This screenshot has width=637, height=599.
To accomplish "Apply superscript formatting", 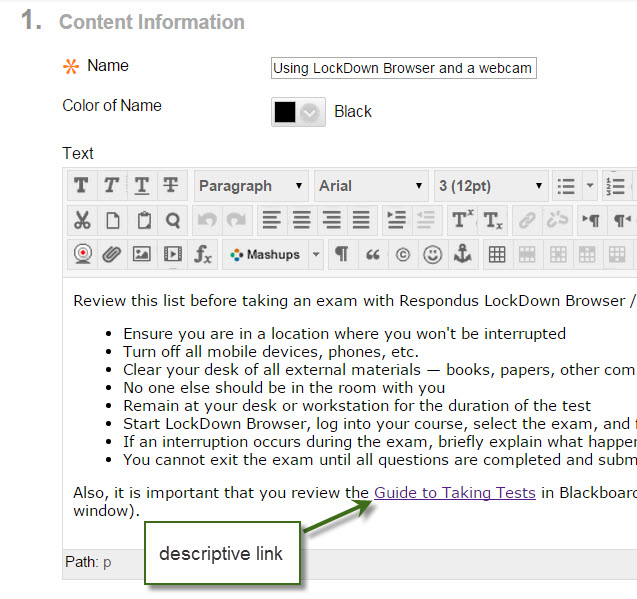I will [462, 221].
